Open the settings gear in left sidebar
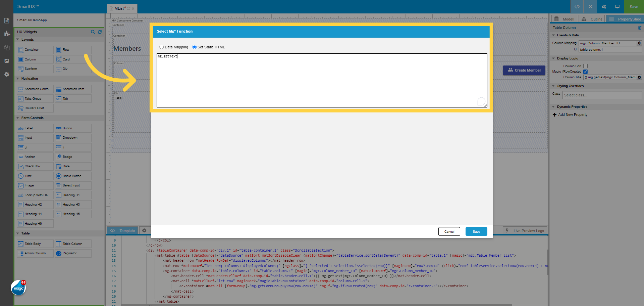 pos(6,74)
